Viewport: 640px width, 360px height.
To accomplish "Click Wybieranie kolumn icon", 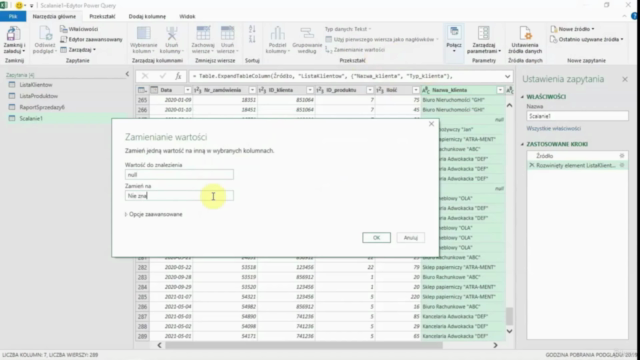I will [x=143, y=33].
